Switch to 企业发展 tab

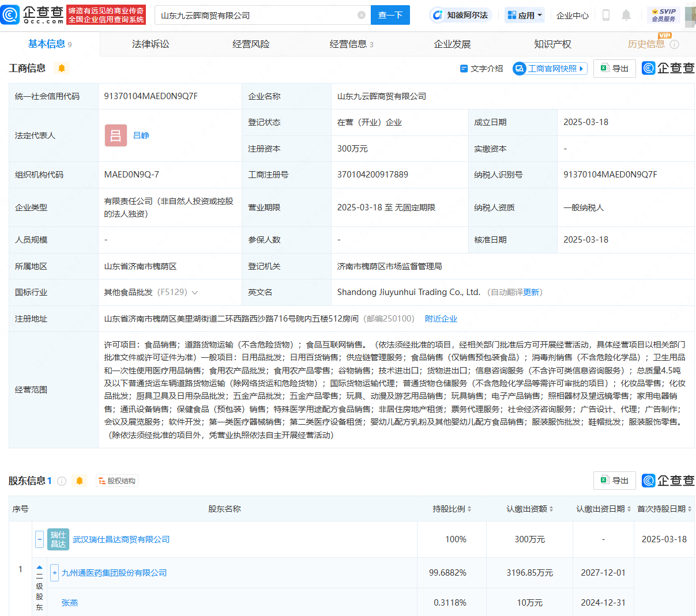(452, 44)
